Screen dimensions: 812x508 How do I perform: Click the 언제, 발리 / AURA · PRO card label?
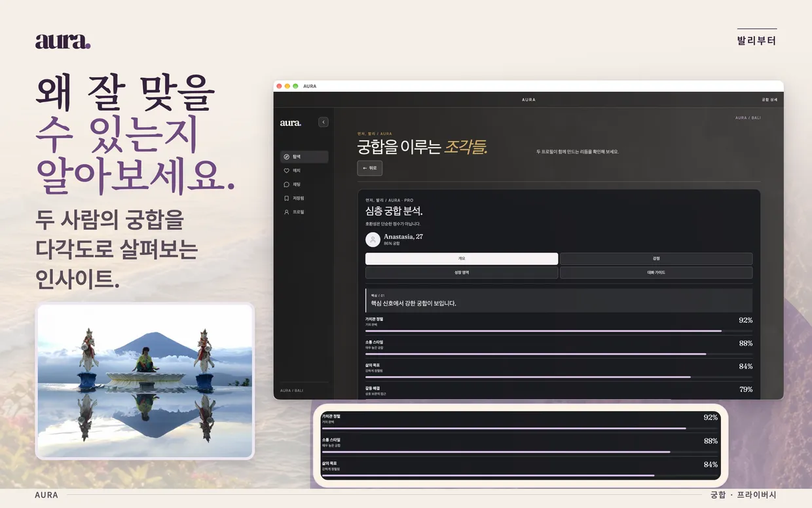389,201
